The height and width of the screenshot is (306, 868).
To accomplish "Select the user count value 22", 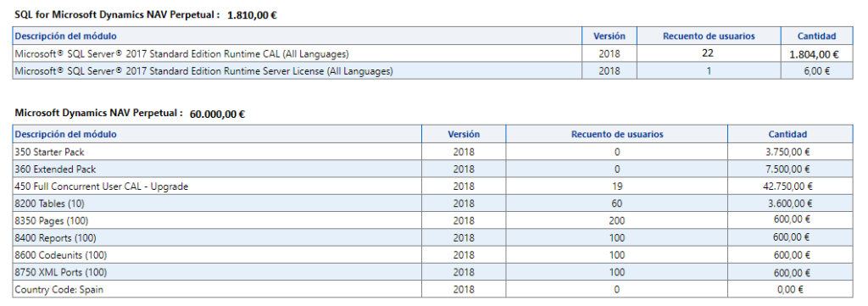I will tap(708, 53).
